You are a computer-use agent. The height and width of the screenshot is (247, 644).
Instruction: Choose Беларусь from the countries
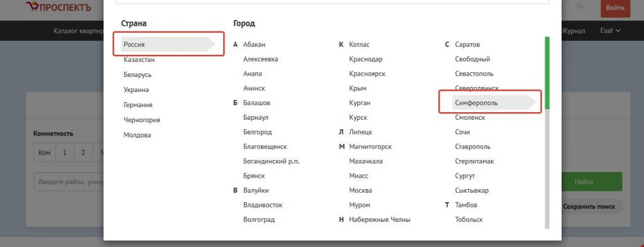[138, 75]
